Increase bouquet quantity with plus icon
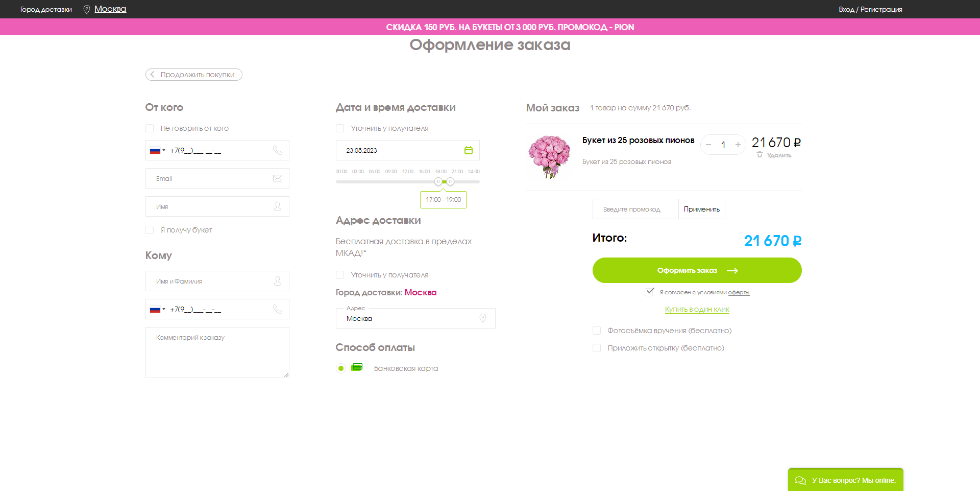 coord(738,145)
